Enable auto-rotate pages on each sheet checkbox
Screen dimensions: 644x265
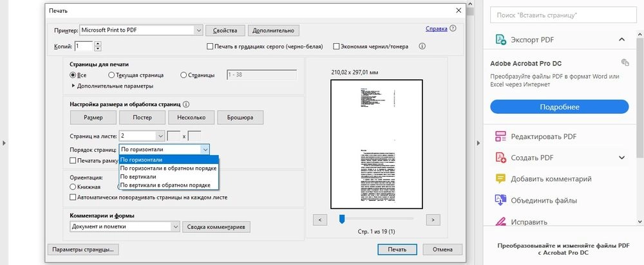(73, 197)
